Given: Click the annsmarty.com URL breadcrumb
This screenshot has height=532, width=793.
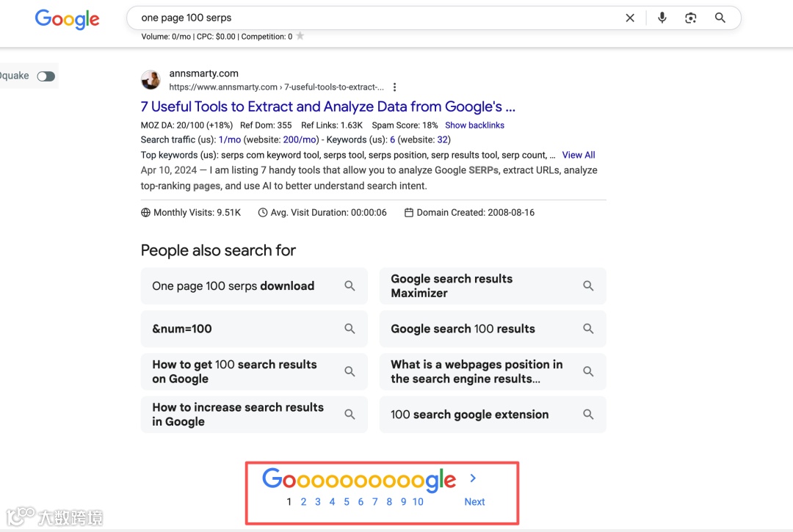Looking at the screenshot, I should click(x=276, y=87).
